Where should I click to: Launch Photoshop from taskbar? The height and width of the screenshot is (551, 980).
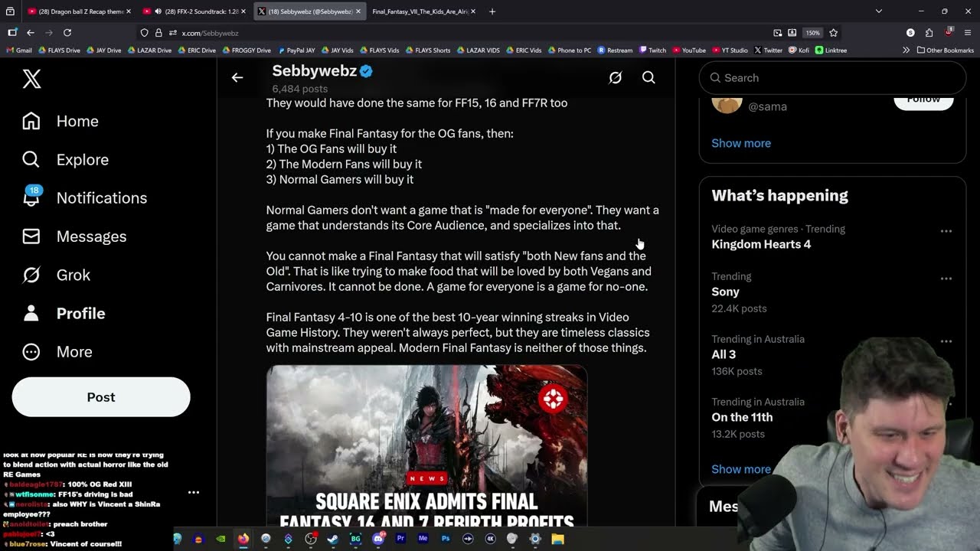445,539
